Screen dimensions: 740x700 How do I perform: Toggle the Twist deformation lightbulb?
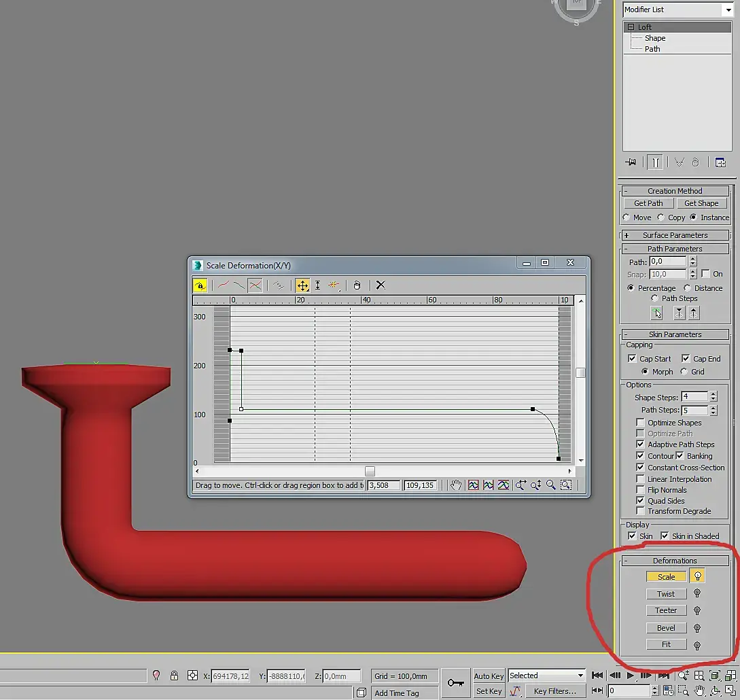[x=697, y=594]
